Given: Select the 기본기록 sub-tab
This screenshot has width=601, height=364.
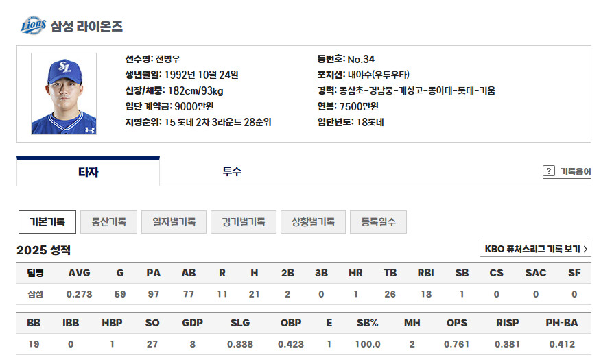Looking at the screenshot, I should (47, 222).
